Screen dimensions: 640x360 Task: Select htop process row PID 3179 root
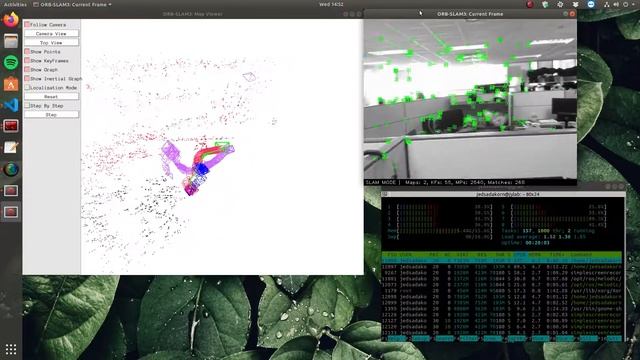[x=502, y=291]
